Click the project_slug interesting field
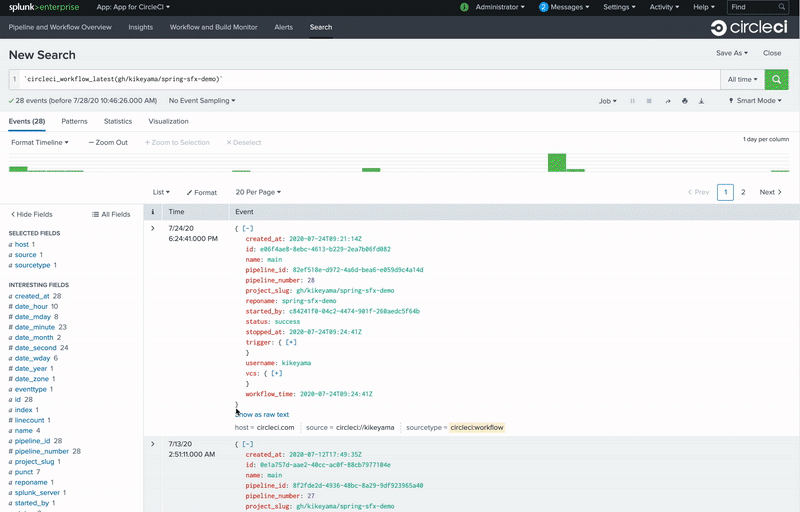This screenshot has width=800, height=512. pyautogui.click(x=34, y=462)
